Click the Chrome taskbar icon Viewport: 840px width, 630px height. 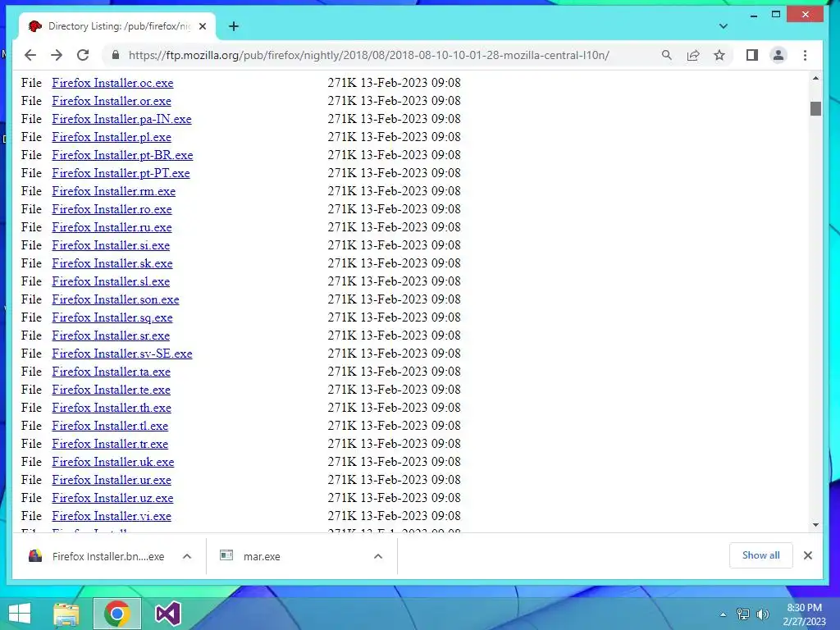[x=116, y=614]
